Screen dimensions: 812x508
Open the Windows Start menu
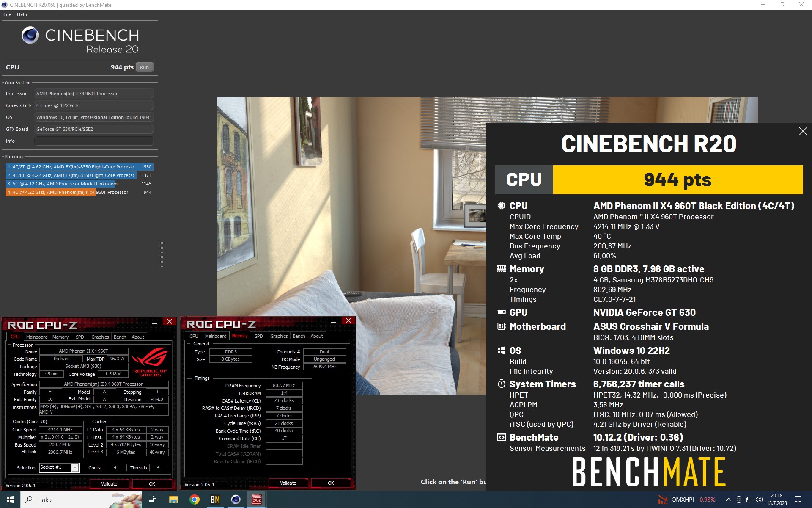click(x=10, y=500)
